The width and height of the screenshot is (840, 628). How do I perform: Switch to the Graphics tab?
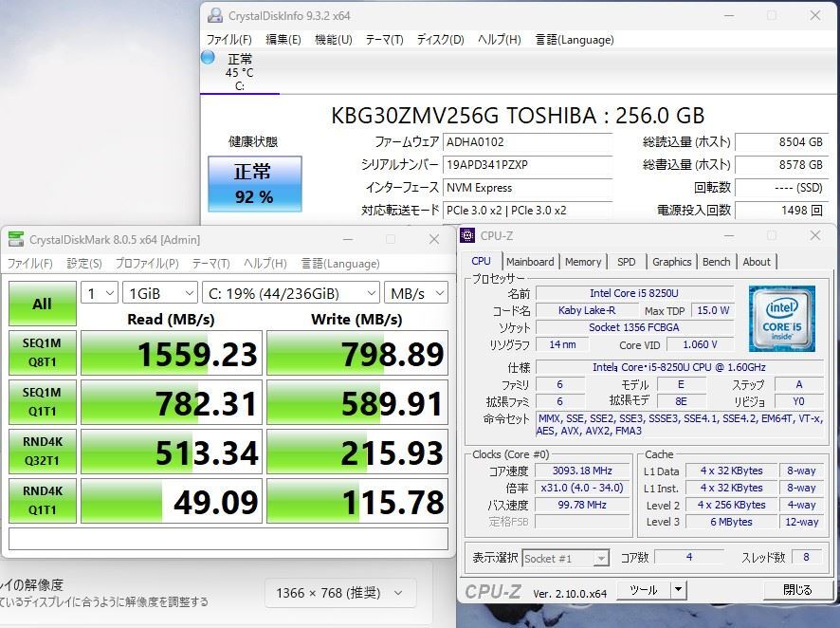(x=672, y=262)
